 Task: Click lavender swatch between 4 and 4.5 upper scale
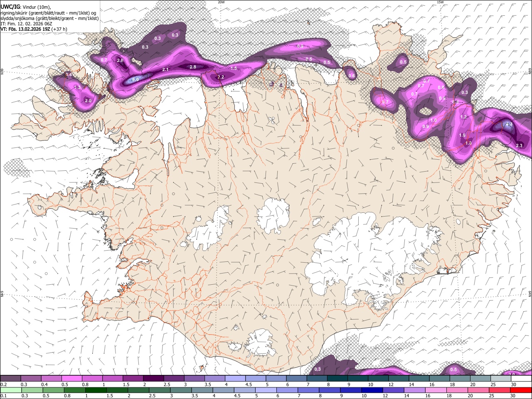235,379
